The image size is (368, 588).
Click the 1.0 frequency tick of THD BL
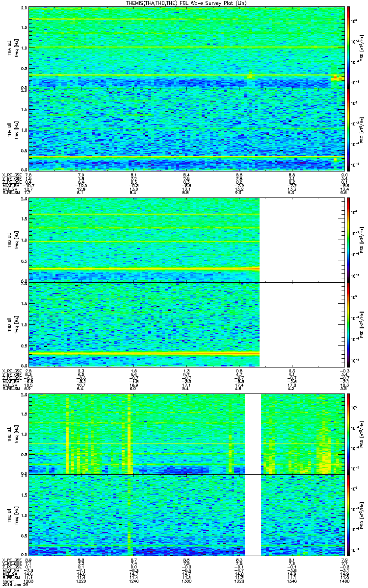[25, 241]
